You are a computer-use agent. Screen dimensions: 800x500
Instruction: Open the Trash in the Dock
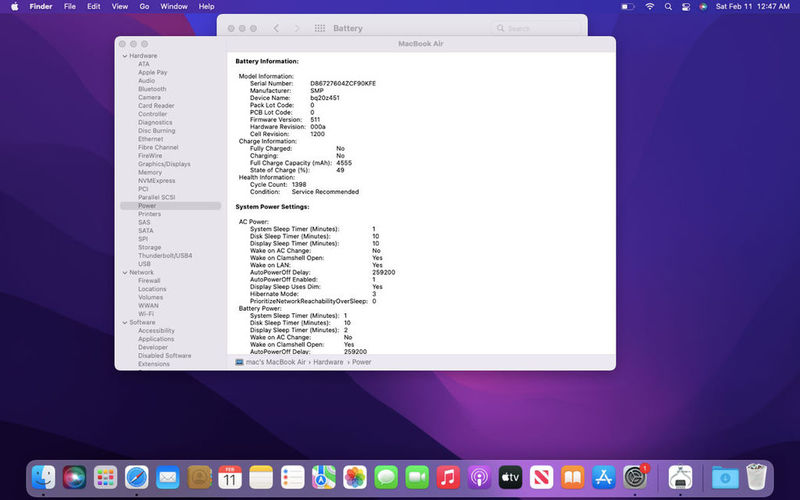756,477
